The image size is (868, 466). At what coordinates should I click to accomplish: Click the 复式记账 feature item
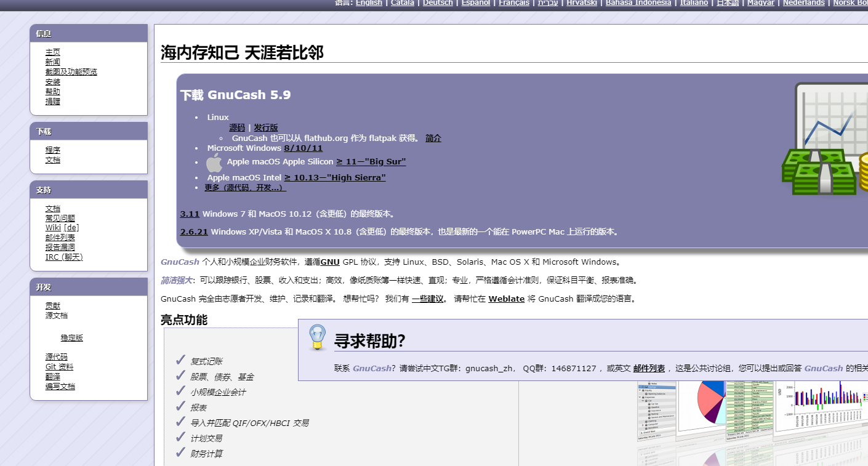[x=206, y=362]
